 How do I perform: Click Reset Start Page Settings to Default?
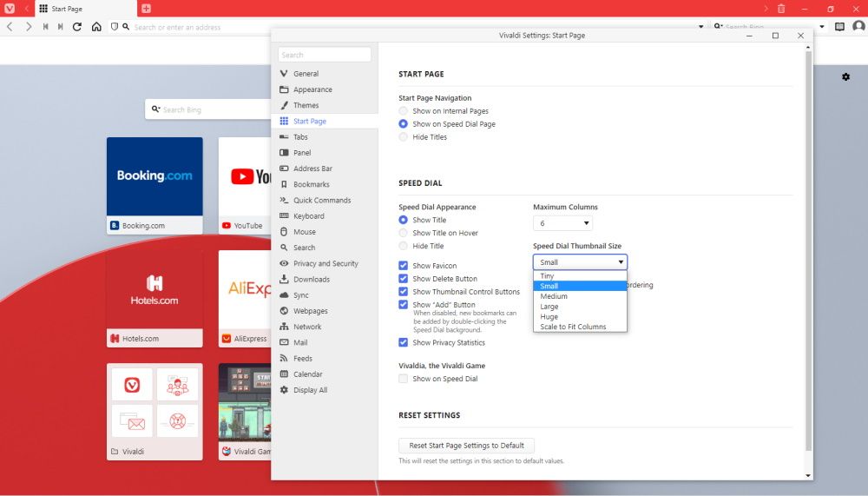point(466,446)
